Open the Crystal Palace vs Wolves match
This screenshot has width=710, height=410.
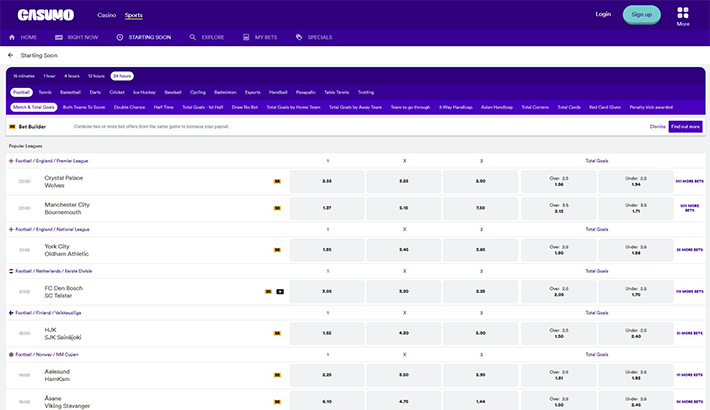click(63, 181)
